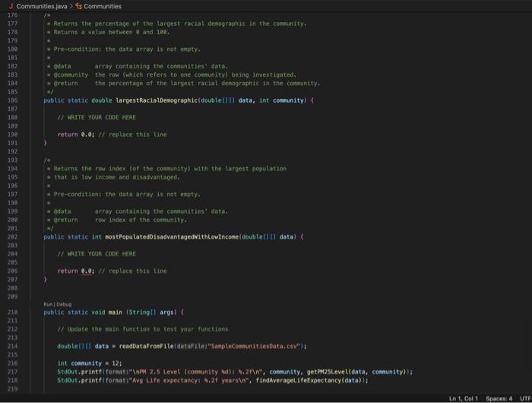Click the '@return' tag on line 184
This screenshot has width=532, height=403.
[66, 83]
